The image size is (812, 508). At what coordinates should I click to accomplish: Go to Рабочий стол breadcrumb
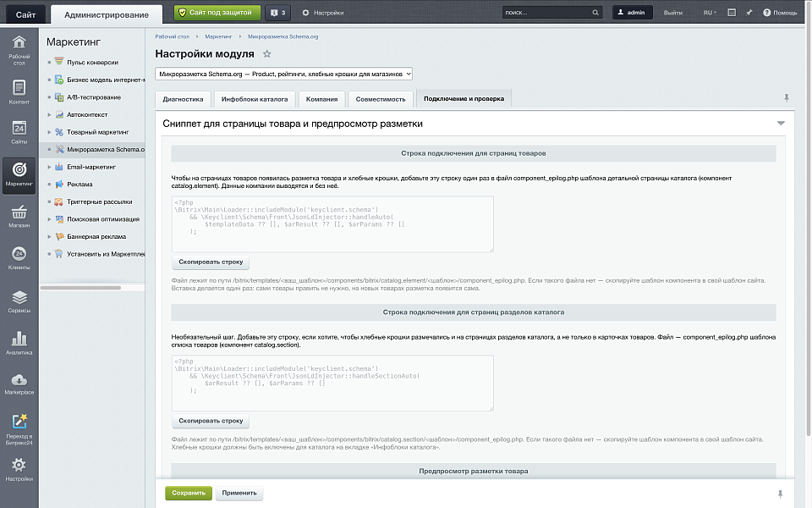coord(172,36)
